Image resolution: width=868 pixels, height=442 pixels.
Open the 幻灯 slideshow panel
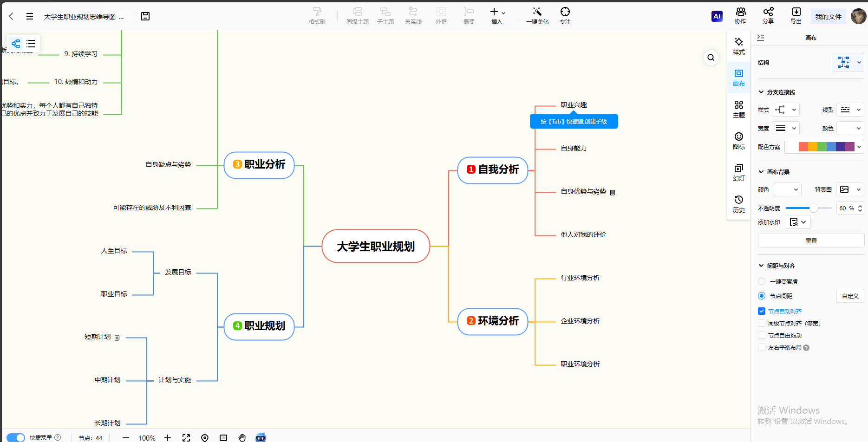pyautogui.click(x=738, y=172)
